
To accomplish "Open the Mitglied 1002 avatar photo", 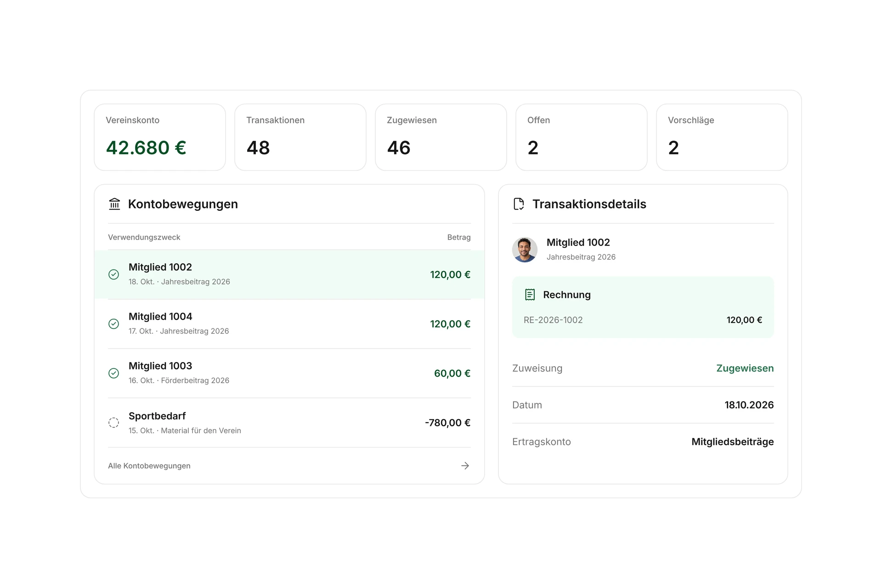I will 525,249.
